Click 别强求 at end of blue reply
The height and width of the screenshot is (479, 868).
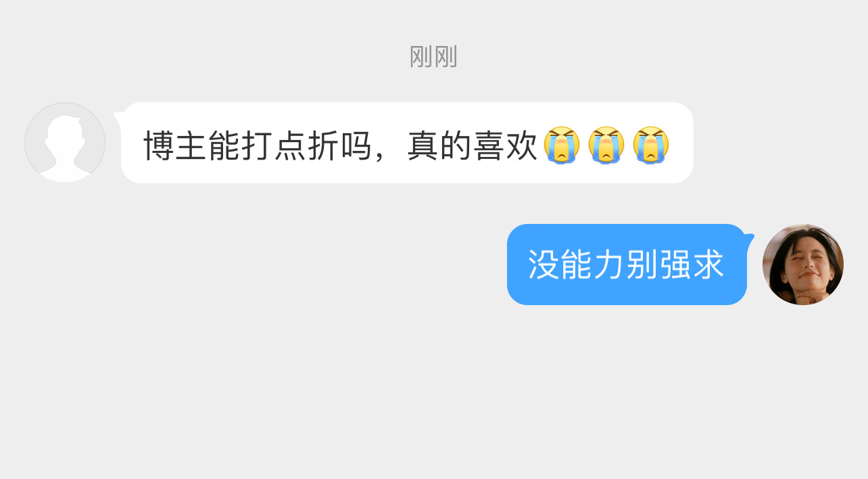pos(675,265)
